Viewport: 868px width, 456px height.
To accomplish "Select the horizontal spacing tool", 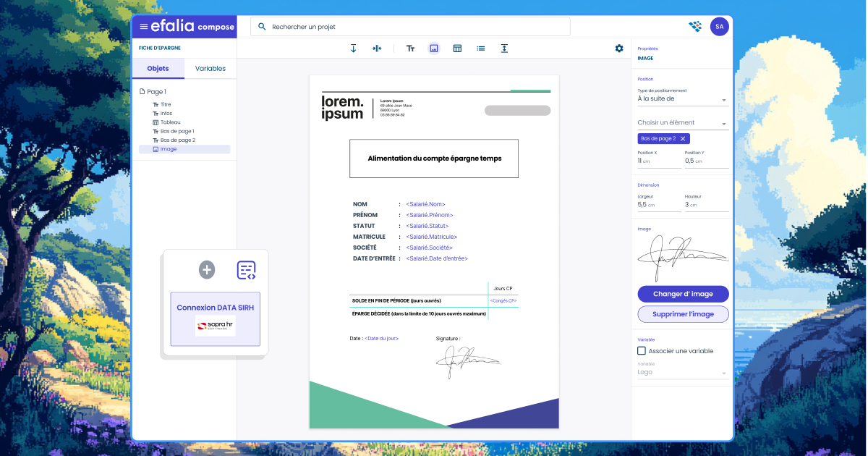I will click(x=377, y=48).
